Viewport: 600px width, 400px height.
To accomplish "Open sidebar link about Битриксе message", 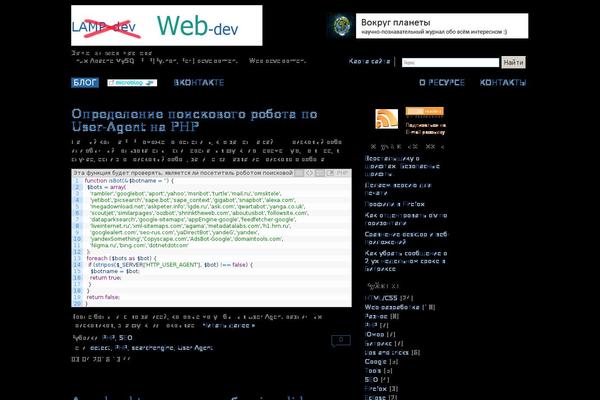I will tap(406, 261).
